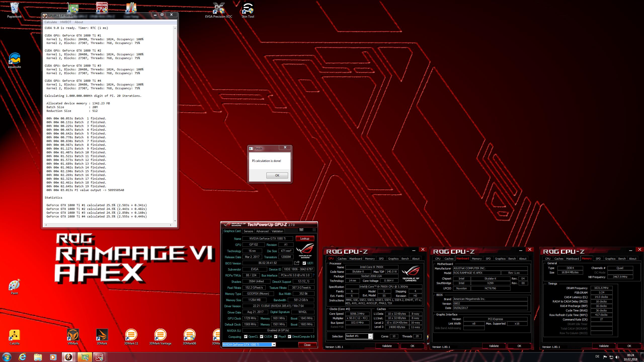Open the 3DMark desktop shortcut
Screen dimensions: 644x362
(102, 337)
